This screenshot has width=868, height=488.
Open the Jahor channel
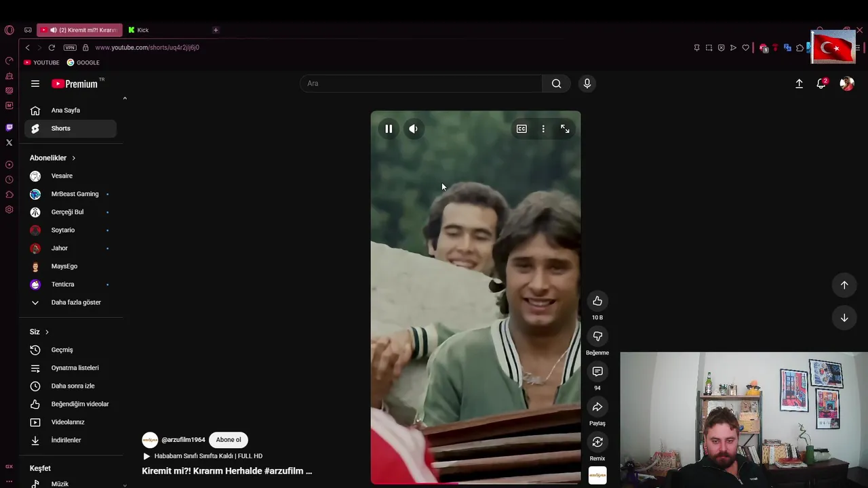[x=71, y=248]
